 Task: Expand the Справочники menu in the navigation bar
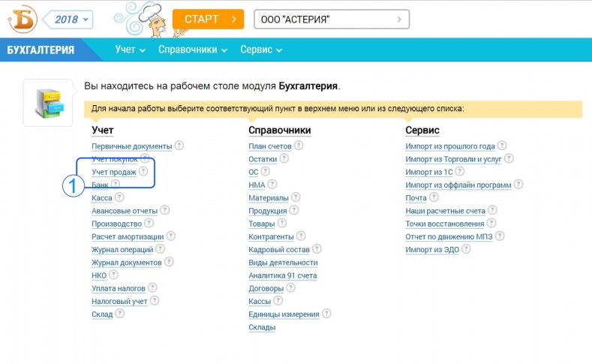coord(192,50)
